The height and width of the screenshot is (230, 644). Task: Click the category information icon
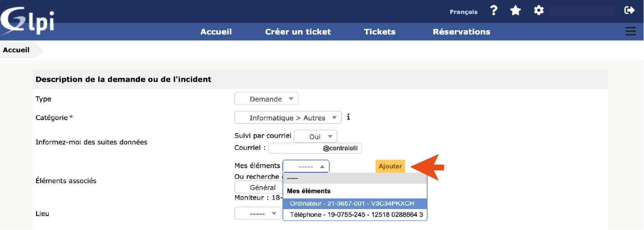348,117
